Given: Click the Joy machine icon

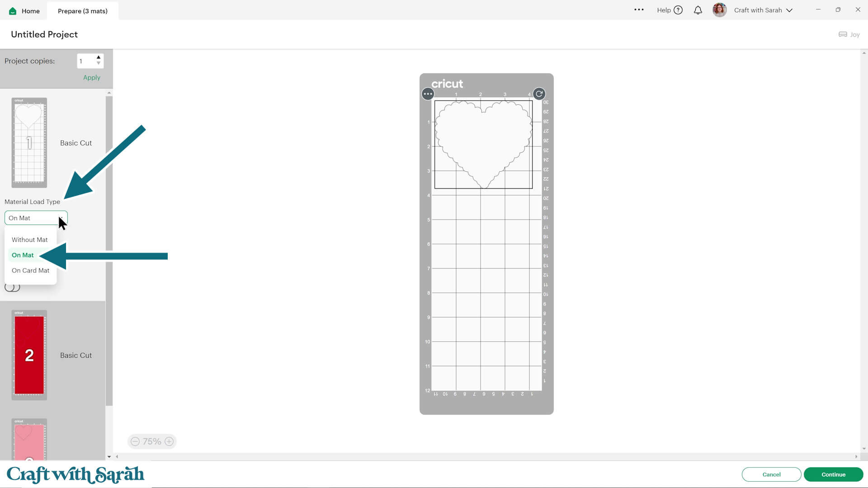Looking at the screenshot, I should 843,34.
